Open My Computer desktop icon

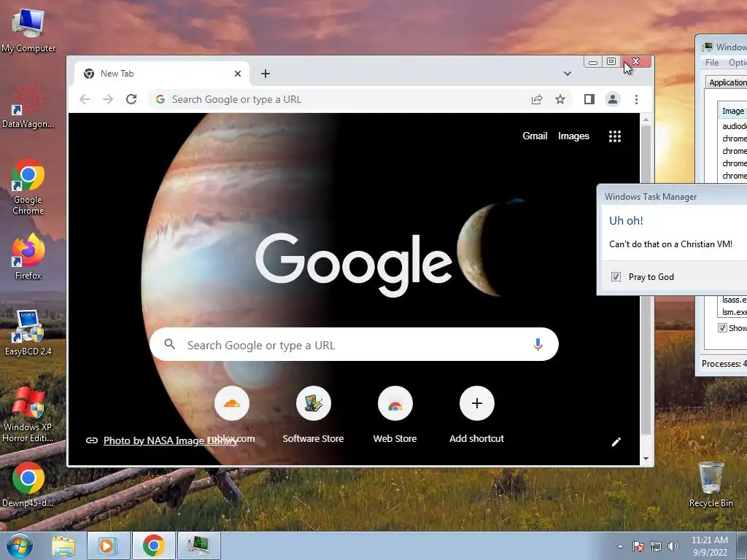click(28, 29)
